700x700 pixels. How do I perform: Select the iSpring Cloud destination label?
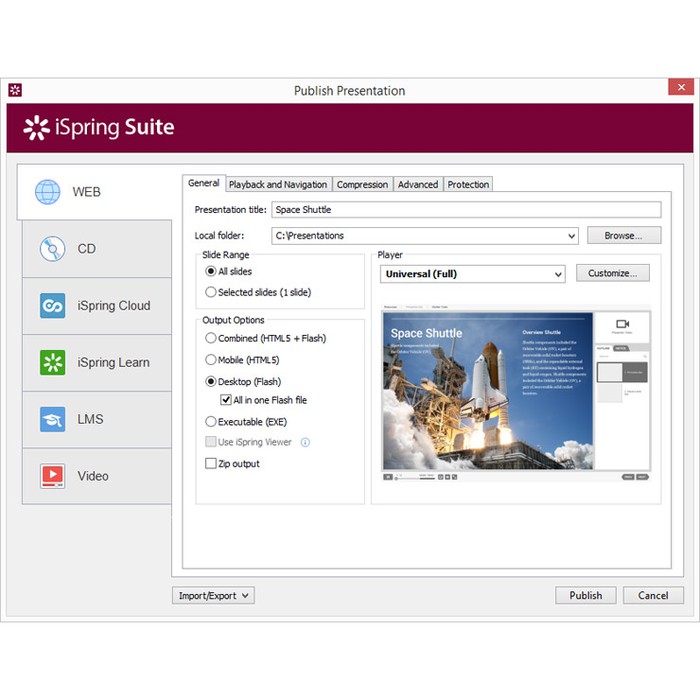click(x=114, y=306)
